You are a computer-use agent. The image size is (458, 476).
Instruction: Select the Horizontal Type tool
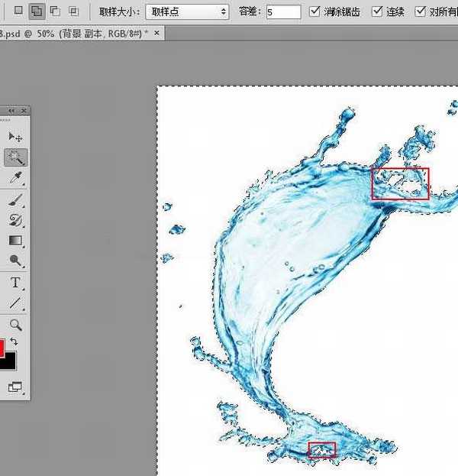coord(15,283)
